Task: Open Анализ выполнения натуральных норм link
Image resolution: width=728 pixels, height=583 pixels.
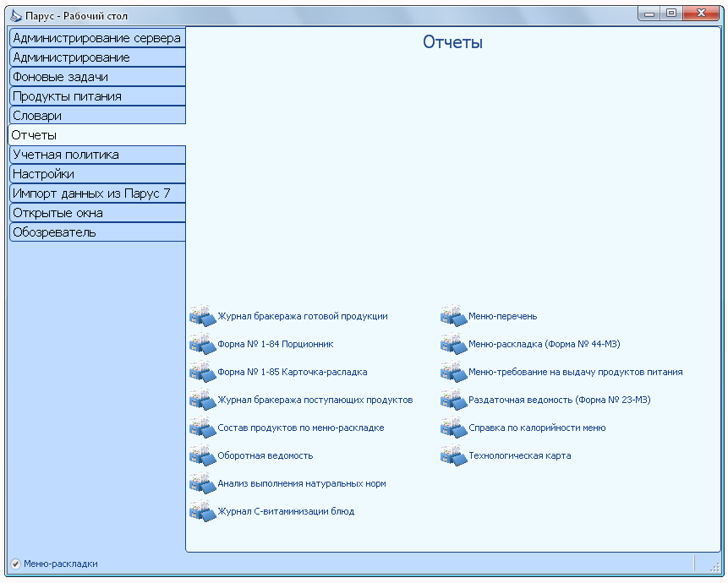Action: (x=301, y=483)
